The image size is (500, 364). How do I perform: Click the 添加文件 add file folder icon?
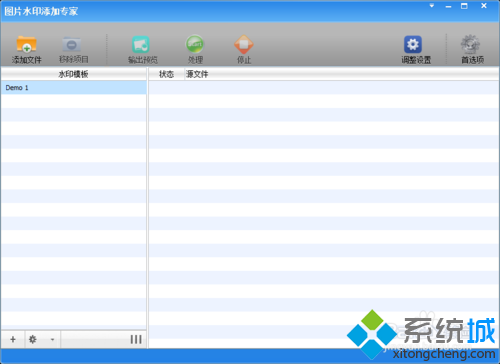coord(26,44)
